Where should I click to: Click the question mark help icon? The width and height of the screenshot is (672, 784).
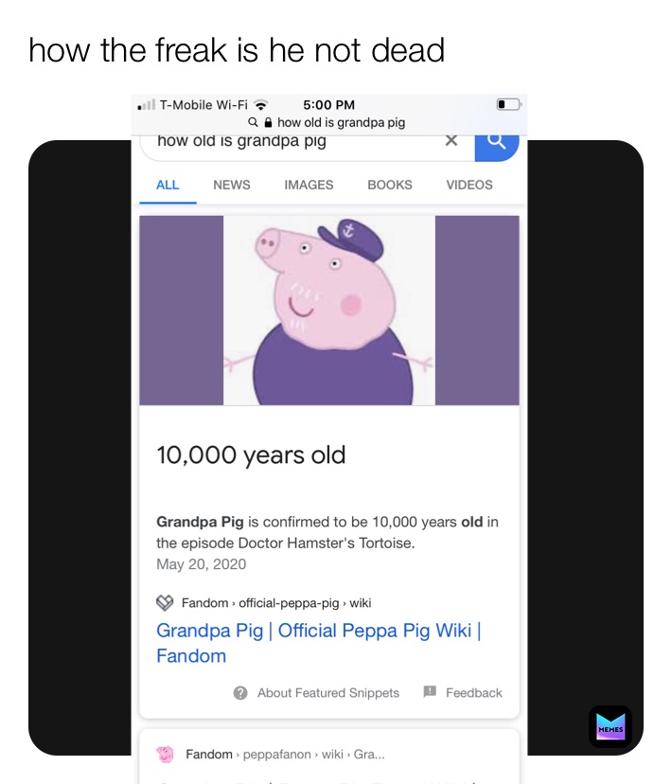click(x=239, y=692)
